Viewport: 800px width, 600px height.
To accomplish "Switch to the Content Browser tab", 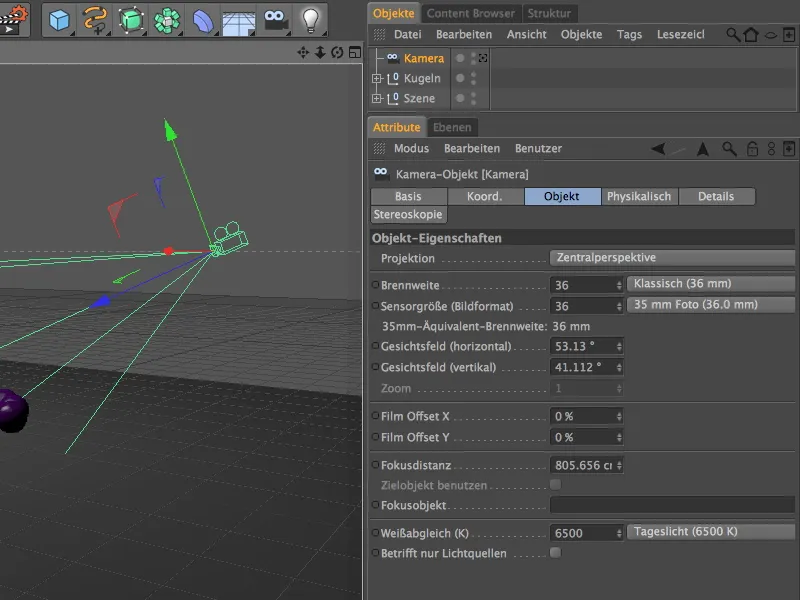I will tap(470, 13).
